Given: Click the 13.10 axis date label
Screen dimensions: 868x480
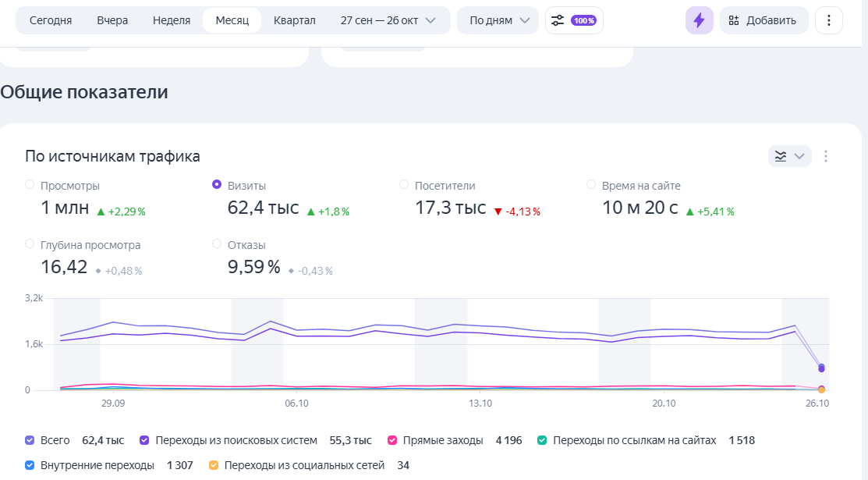Looking at the screenshot, I should [x=480, y=404].
